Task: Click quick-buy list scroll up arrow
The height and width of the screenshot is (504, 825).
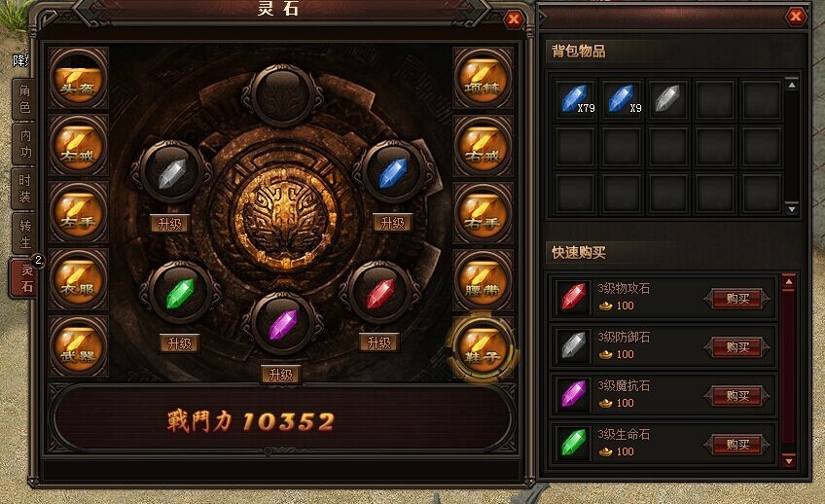Action: (x=789, y=282)
